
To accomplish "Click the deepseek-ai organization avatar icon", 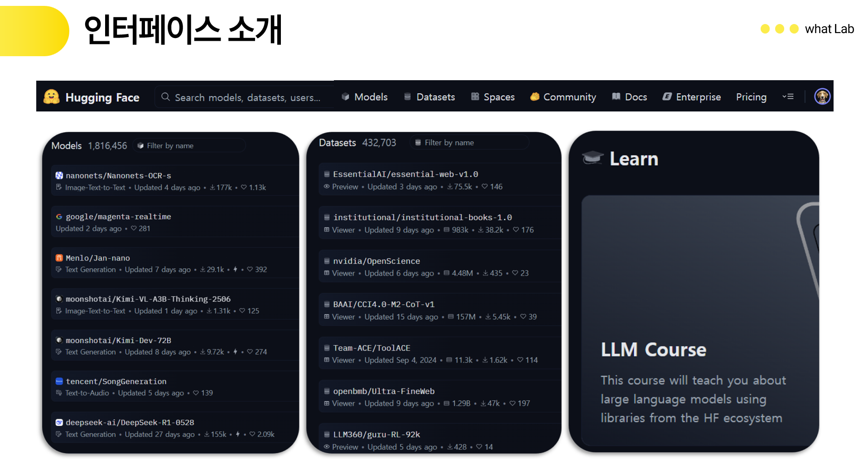I will [59, 422].
